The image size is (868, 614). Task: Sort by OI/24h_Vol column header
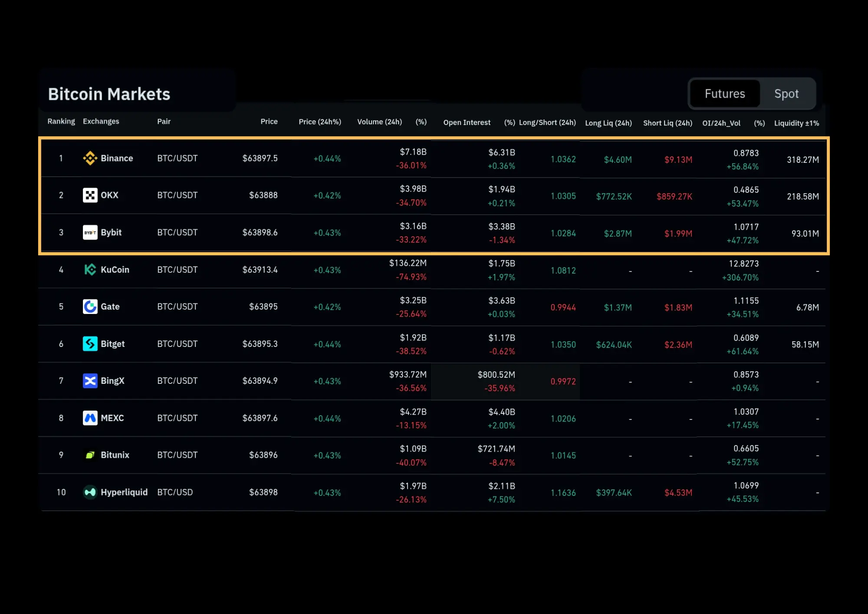coord(721,123)
